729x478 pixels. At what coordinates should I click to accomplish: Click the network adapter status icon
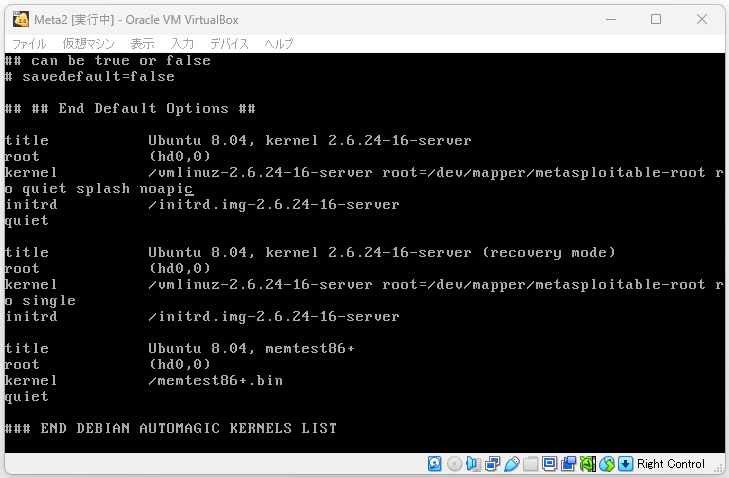click(x=492, y=464)
